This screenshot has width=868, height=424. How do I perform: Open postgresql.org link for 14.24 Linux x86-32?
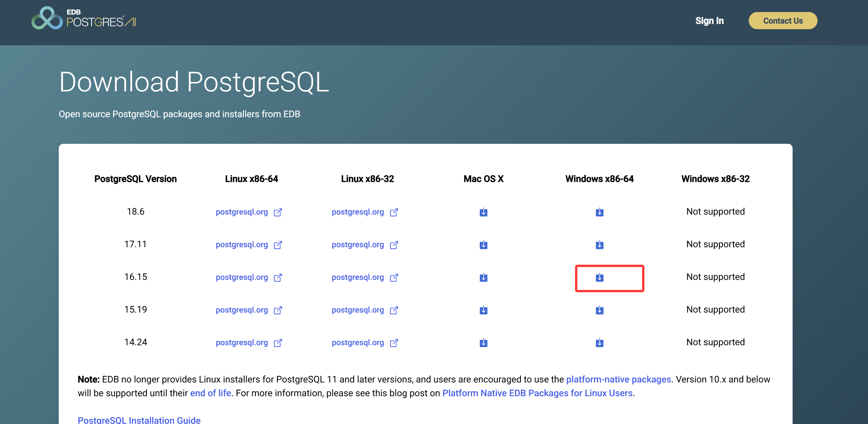(365, 343)
